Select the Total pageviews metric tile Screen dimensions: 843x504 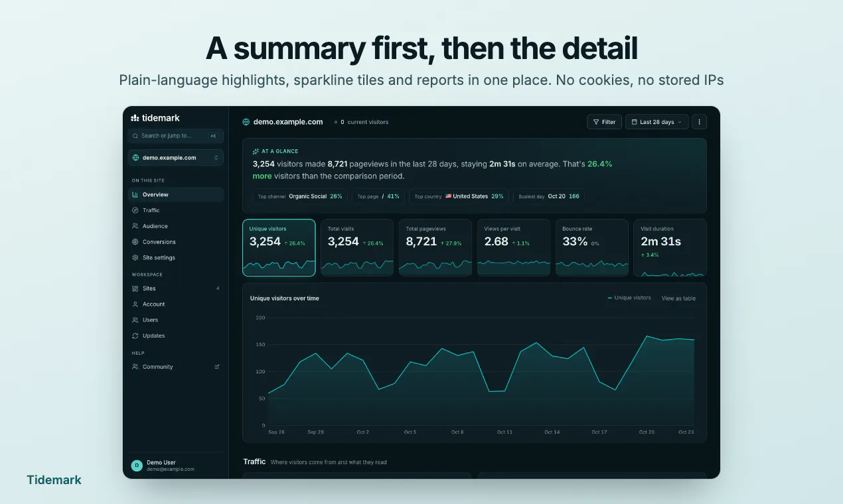(435, 247)
